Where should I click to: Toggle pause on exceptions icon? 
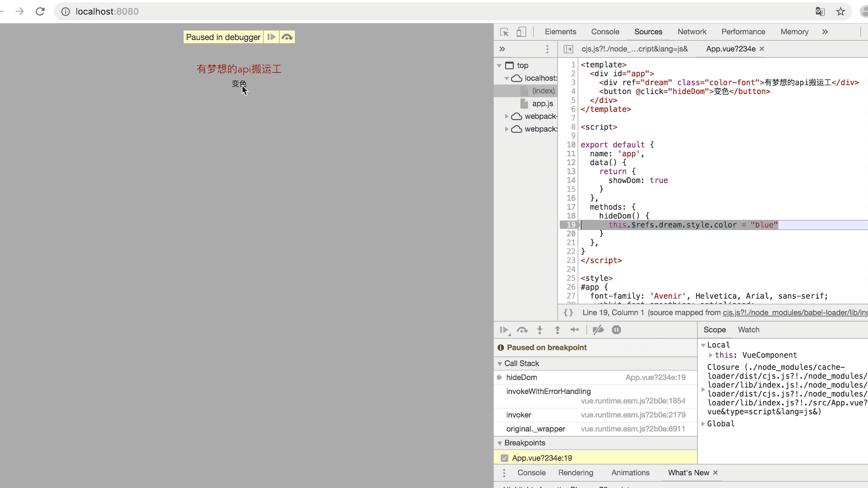tap(616, 330)
